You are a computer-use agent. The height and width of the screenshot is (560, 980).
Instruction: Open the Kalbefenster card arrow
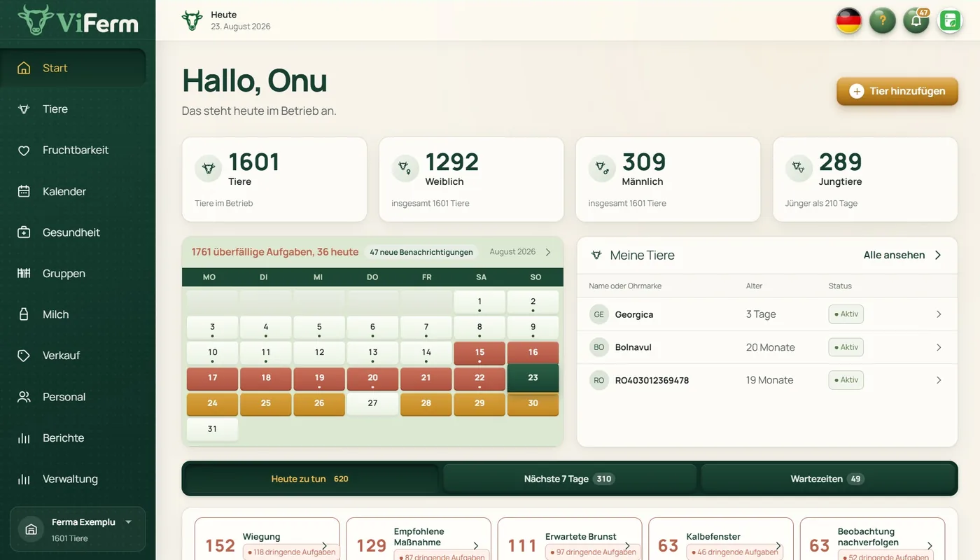click(x=778, y=546)
